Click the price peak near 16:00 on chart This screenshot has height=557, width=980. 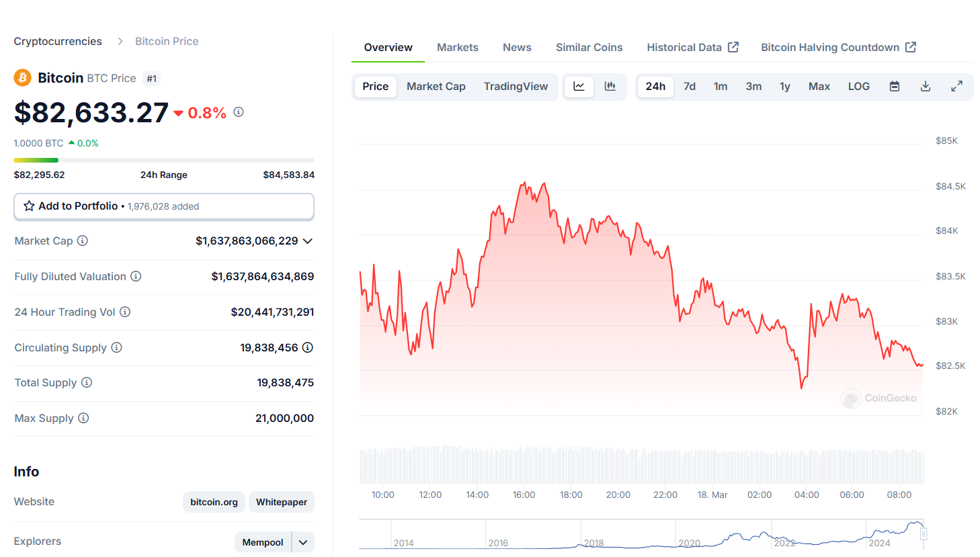pyautogui.click(x=524, y=183)
